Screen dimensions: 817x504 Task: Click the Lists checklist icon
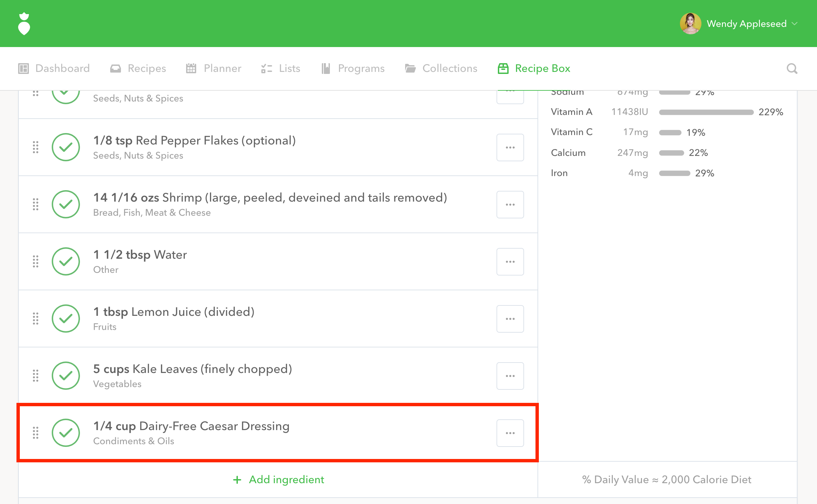point(266,69)
